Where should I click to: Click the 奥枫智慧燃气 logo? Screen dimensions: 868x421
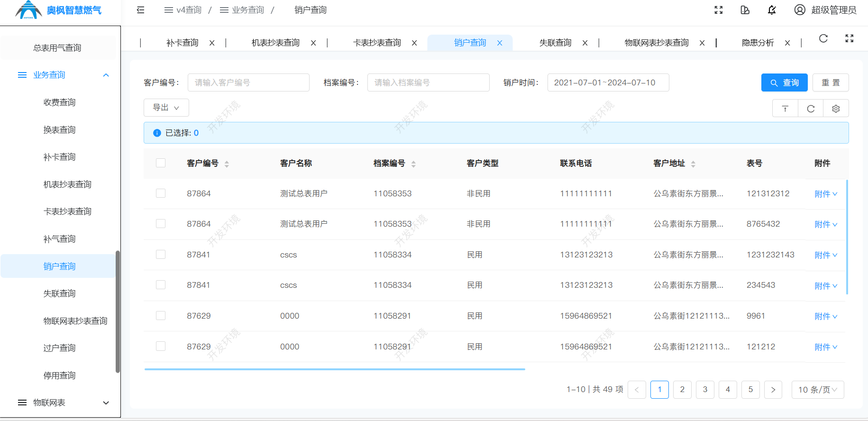click(x=58, y=10)
